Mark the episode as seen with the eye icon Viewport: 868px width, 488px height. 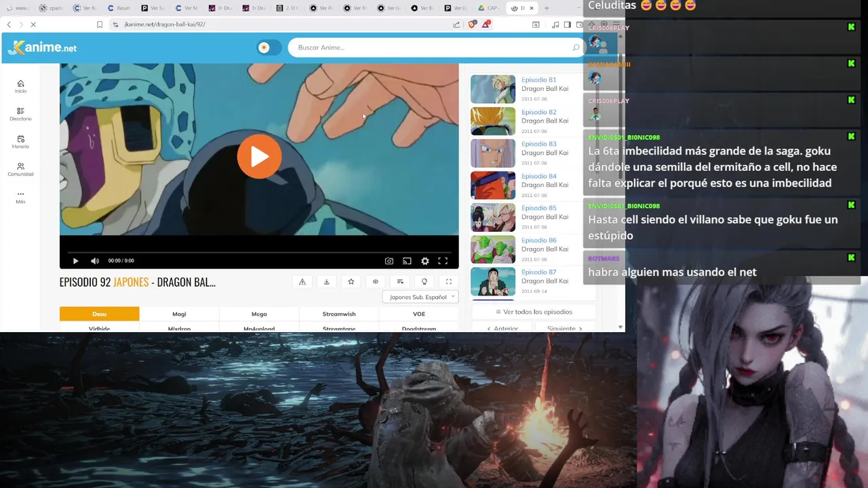pyautogui.click(x=375, y=282)
